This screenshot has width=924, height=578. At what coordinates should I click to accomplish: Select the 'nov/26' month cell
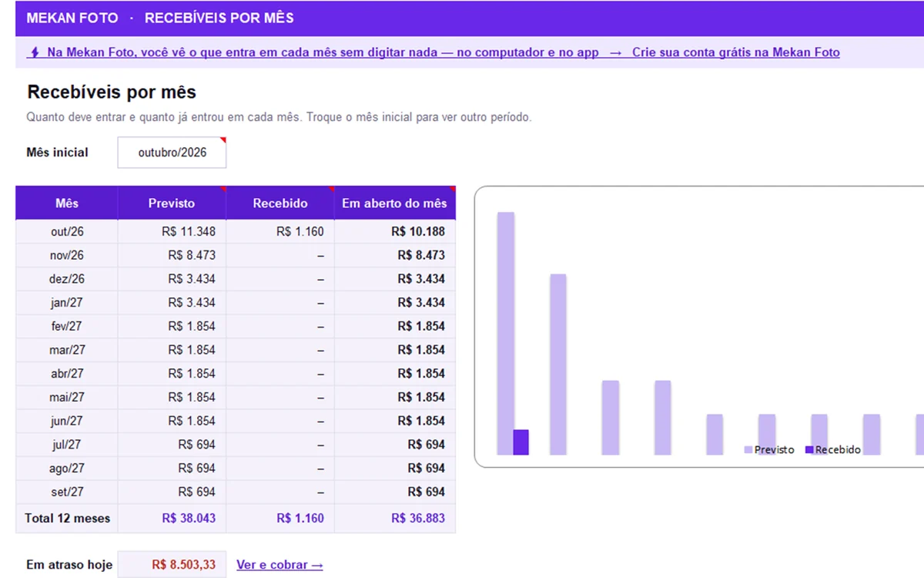[x=67, y=255]
